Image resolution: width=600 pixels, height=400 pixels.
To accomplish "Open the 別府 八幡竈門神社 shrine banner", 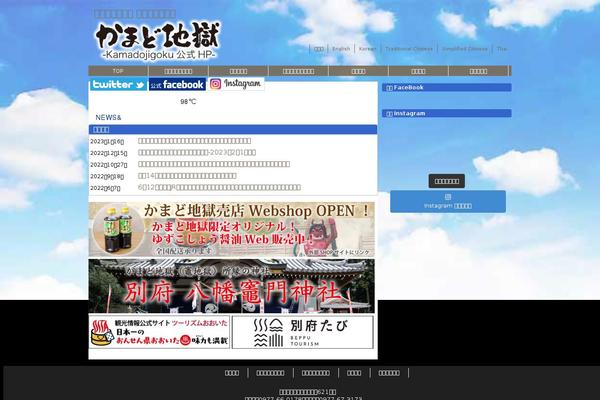I will coord(232,286).
